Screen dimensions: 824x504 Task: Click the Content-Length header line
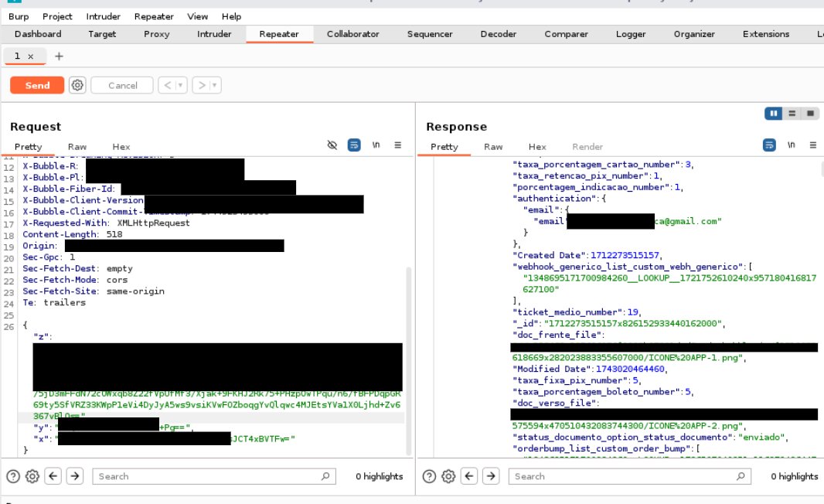tap(72, 234)
